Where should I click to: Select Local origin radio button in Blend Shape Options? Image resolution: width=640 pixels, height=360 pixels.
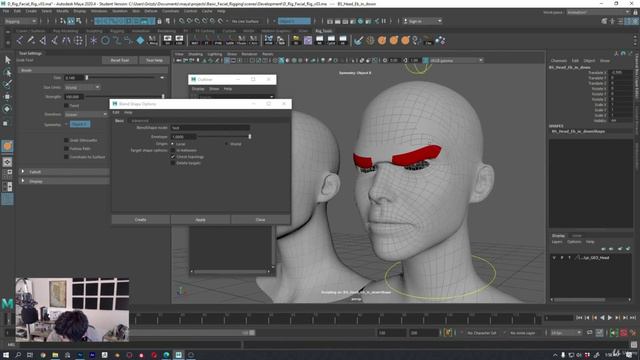pyautogui.click(x=173, y=144)
